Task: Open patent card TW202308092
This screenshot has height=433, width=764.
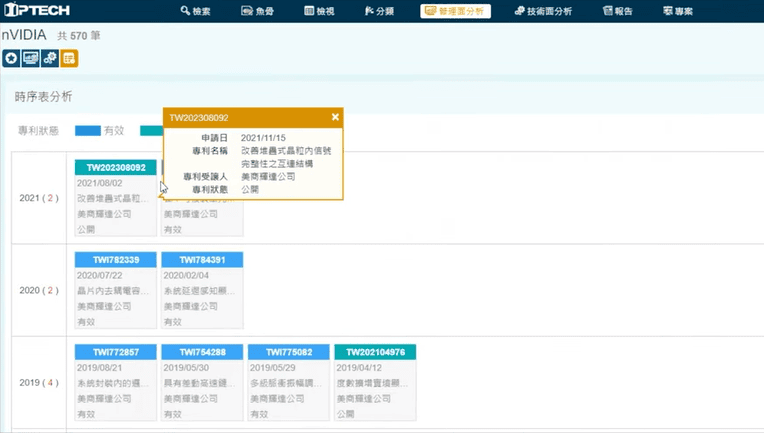Action: point(115,167)
